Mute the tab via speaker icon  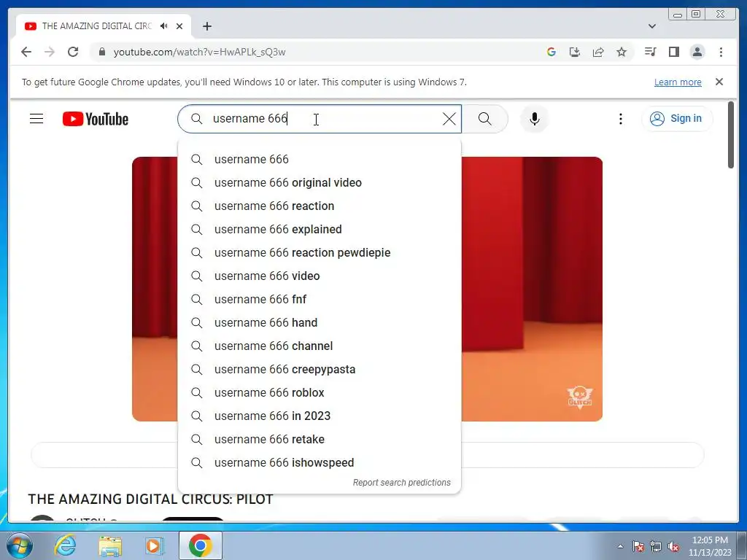tap(164, 26)
